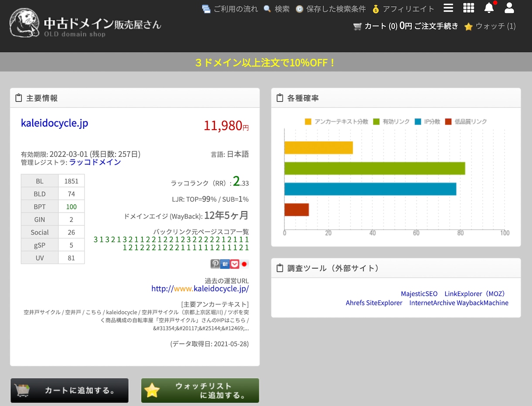Open the カート (0) link
Viewport: 532px width, 406px height.
click(375, 26)
